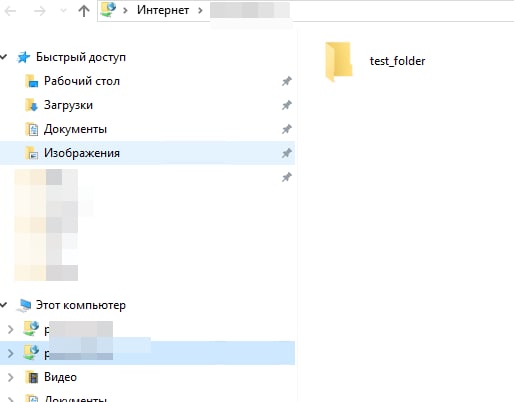Click the Быстрый доступ star icon
Image resolution: width=514 pixels, height=402 pixels.
point(23,57)
